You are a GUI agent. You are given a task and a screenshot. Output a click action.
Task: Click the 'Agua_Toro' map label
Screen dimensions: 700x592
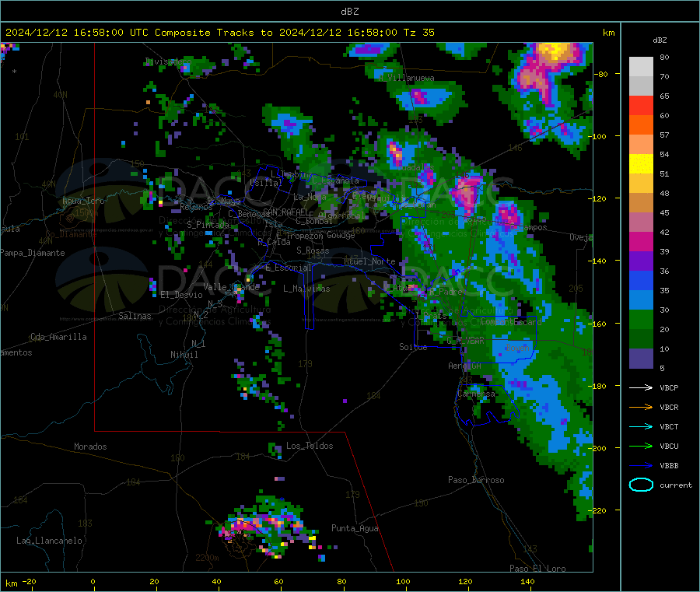pyautogui.click(x=83, y=201)
